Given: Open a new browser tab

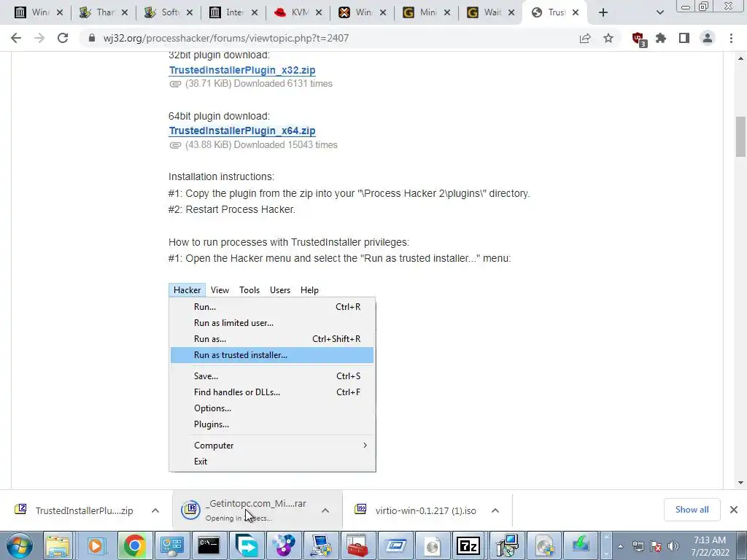Looking at the screenshot, I should click(x=603, y=12).
